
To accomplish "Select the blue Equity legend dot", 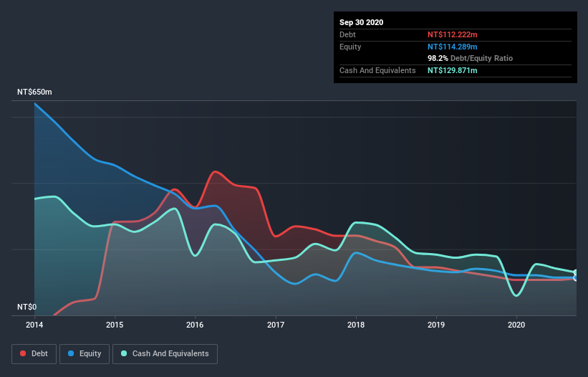I will click(x=71, y=353).
